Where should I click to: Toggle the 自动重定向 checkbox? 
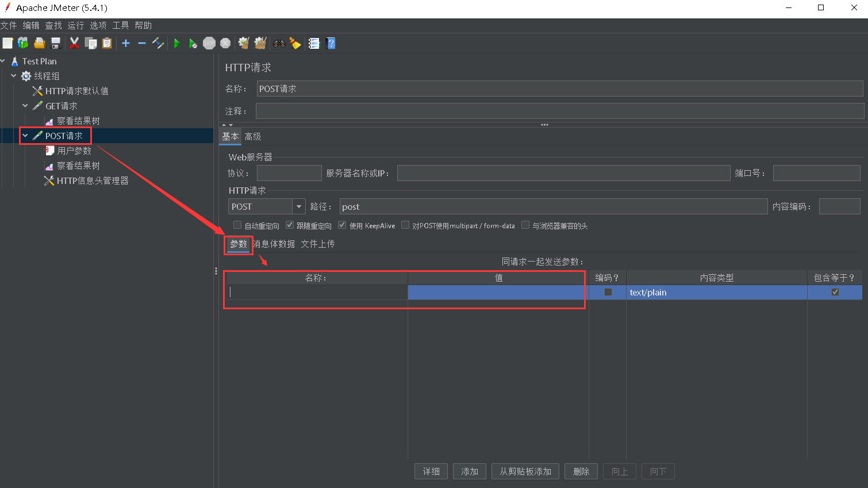[237, 225]
